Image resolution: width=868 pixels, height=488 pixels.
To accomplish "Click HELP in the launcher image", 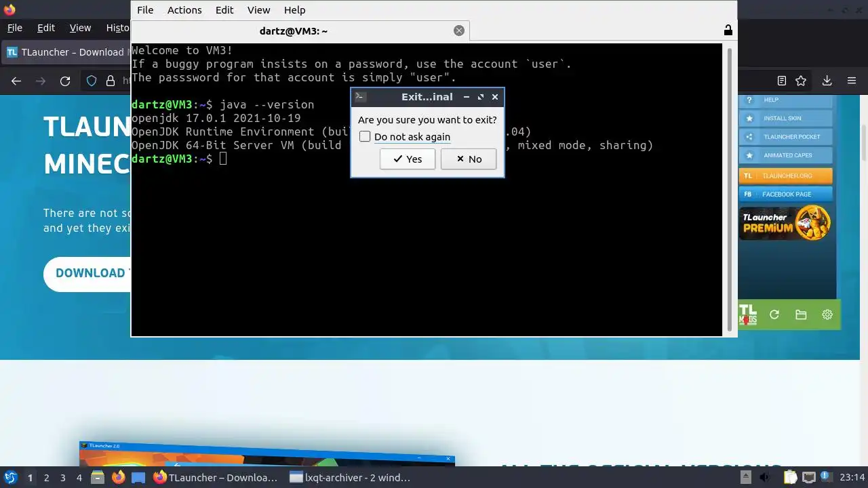I will [785, 100].
